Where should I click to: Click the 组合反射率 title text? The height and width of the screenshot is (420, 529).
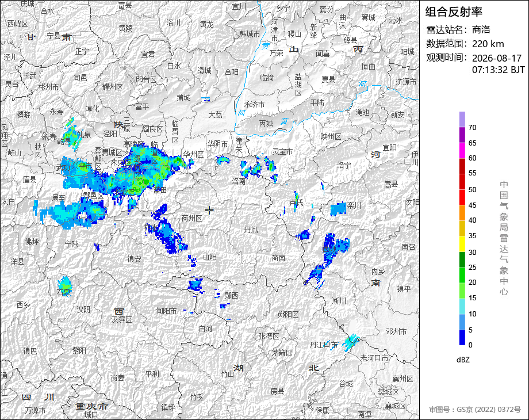(x=454, y=12)
